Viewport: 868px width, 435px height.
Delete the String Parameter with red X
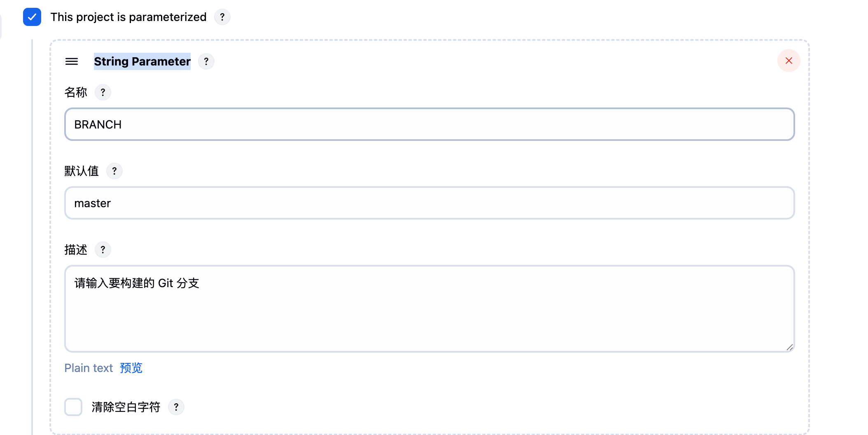[x=789, y=61]
